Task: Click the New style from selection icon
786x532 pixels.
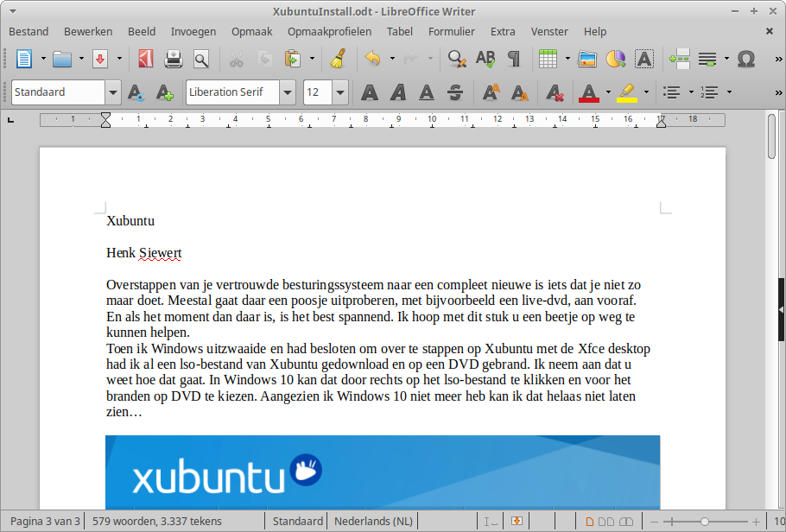Action: click(x=164, y=92)
